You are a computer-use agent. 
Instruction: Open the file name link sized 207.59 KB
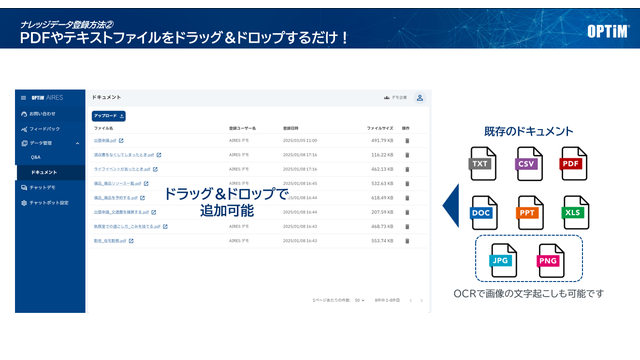(x=122, y=212)
